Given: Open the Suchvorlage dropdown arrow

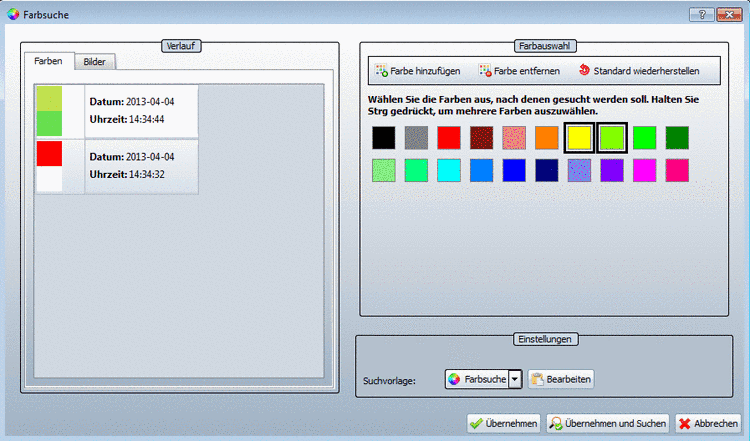Looking at the screenshot, I should (x=515, y=379).
